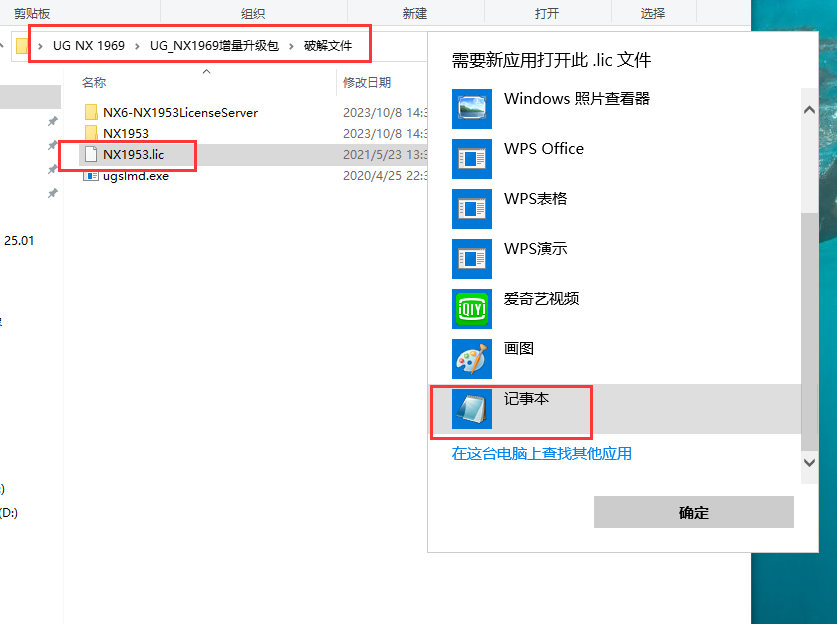Select the NX1953 folder icon
This screenshot has width=837, height=624.
pos(91,133)
